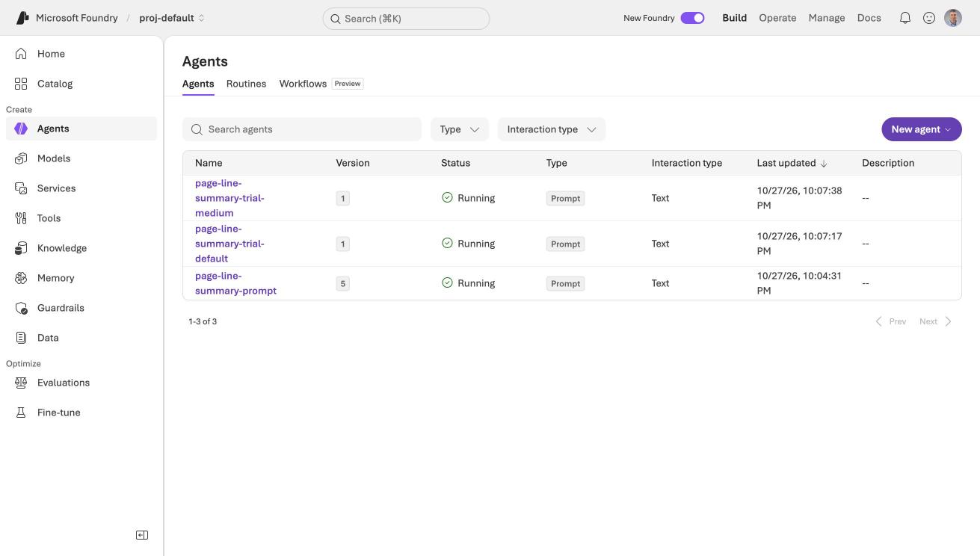Switch to the Agents tab

(x=198, y=84)
